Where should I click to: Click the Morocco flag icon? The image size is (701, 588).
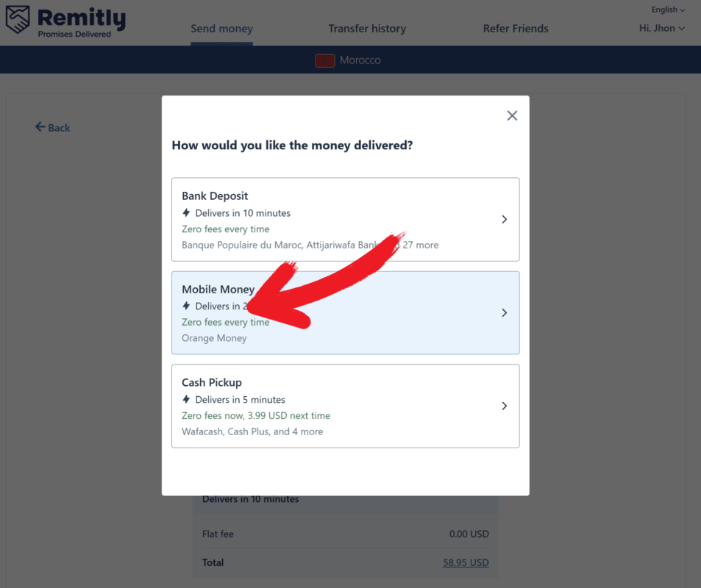click(x=324, y=60)
